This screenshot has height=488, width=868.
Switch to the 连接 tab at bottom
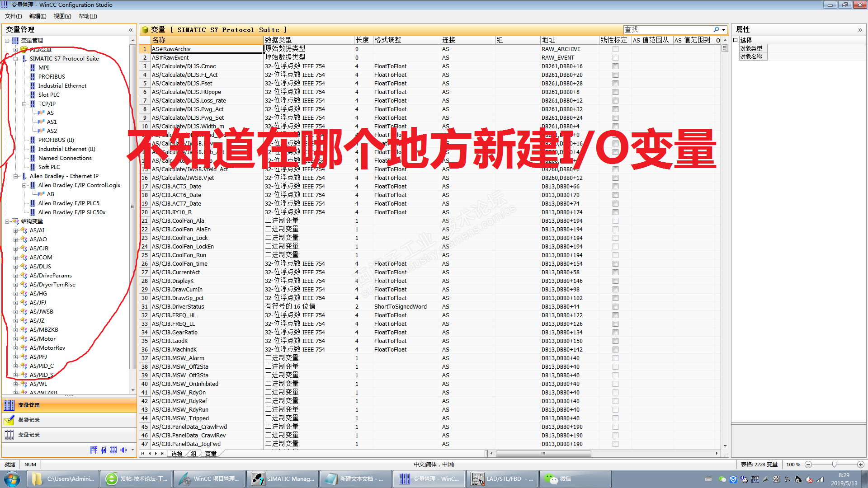pos(177,454)
